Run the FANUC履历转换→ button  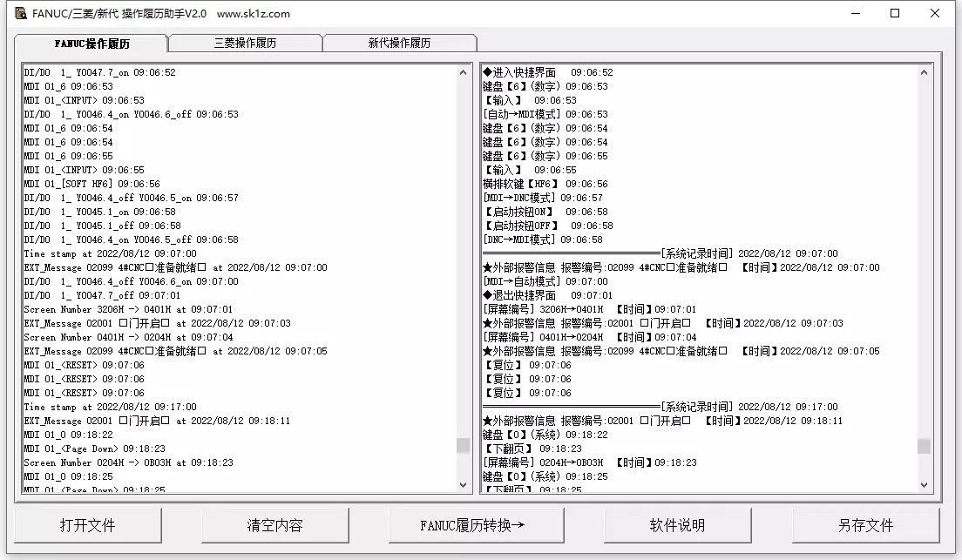click(476, 525)
